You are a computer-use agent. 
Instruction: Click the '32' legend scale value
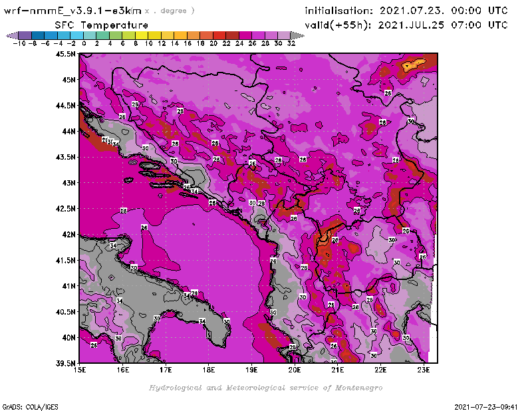(x=291, y=43)
